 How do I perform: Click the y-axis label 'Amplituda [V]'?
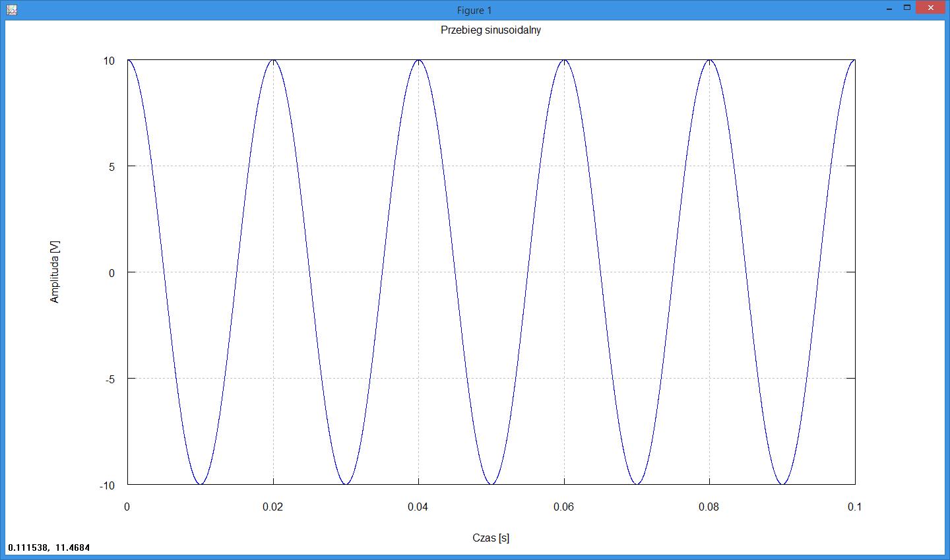55,272
